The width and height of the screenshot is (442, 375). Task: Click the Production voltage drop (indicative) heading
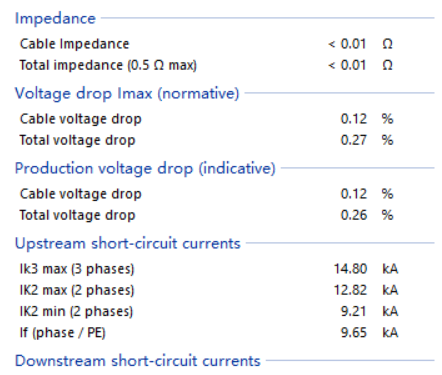coord(145,168)
